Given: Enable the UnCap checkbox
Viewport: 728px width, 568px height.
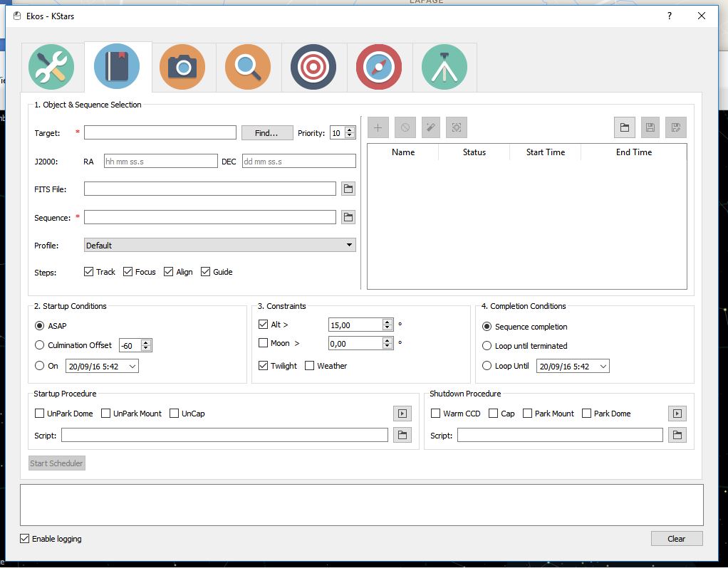Looking at the screenshot, I should (174, 413).
